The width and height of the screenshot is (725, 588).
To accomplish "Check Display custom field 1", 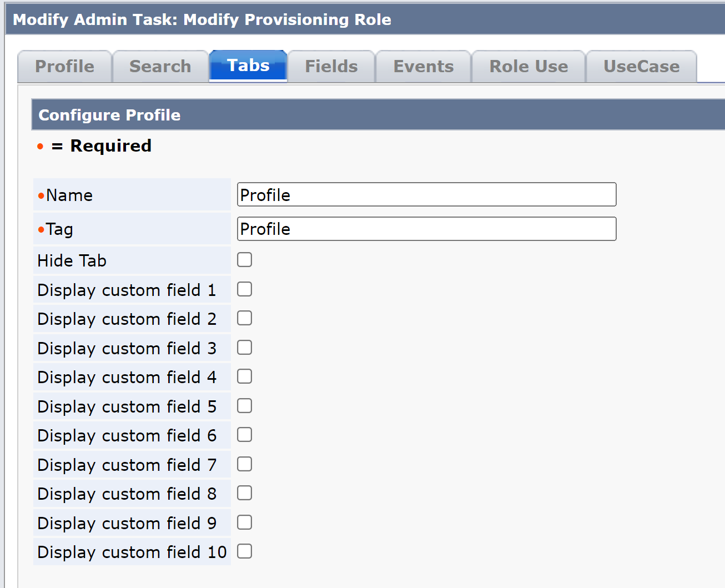I will click(x=244, y=289).
